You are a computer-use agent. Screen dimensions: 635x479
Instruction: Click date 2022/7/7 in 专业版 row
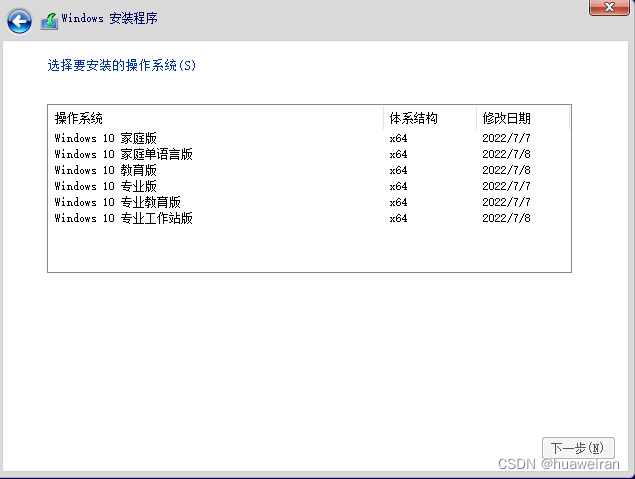pos(506,186)
